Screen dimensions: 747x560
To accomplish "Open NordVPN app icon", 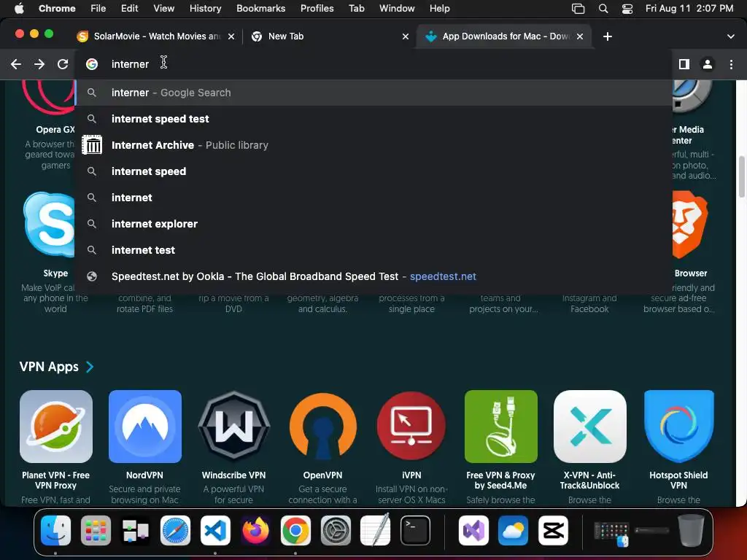I will coord(145,426).
